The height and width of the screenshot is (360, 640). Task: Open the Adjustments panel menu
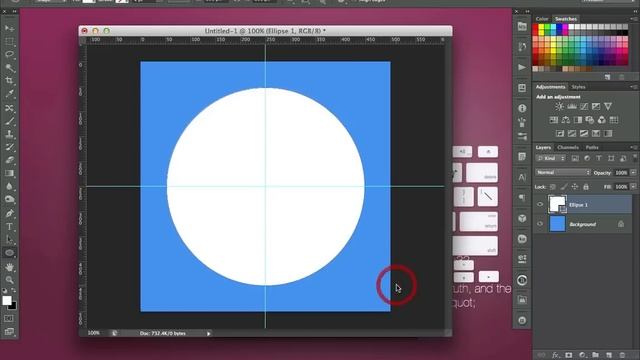click(633, 87)
